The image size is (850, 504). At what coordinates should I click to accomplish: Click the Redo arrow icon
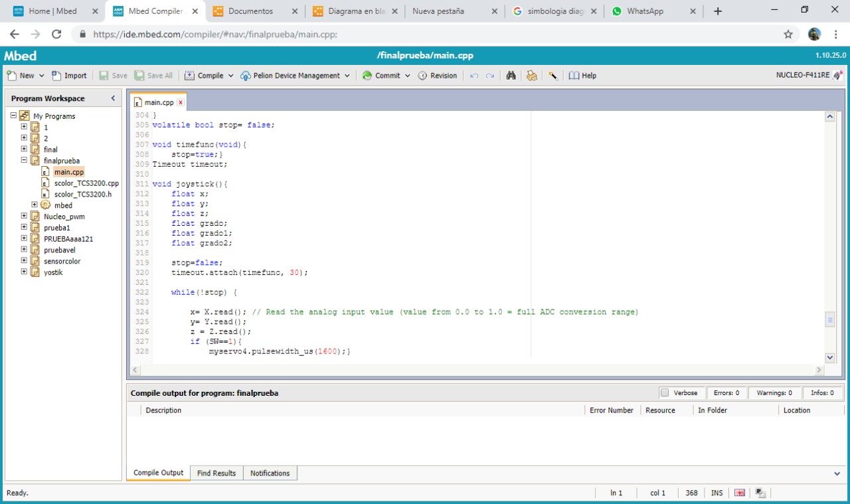point(490,76)
